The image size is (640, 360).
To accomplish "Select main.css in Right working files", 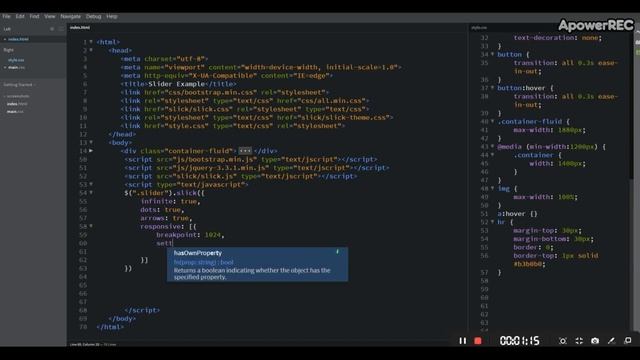I will coord(17,67).
